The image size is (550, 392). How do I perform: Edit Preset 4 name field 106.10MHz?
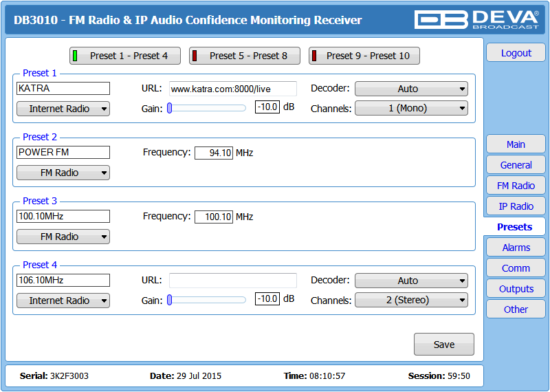(63, 280)
